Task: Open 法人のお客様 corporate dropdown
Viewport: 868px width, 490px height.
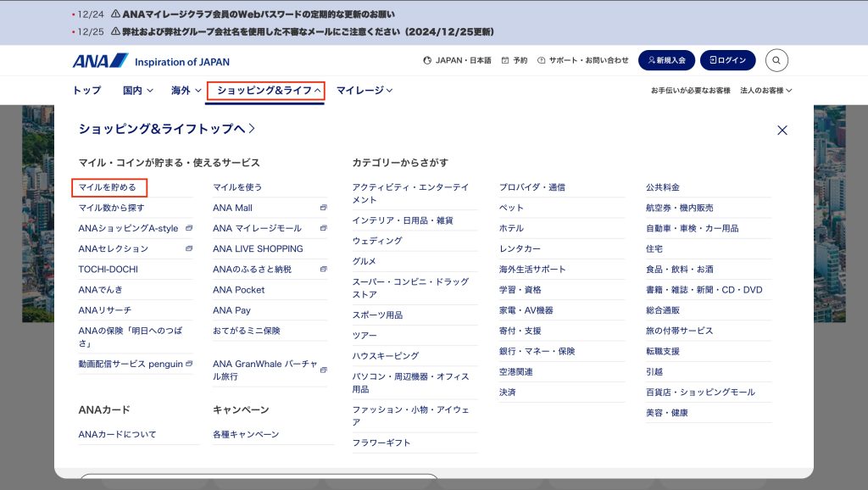Action: coord(765,90)
